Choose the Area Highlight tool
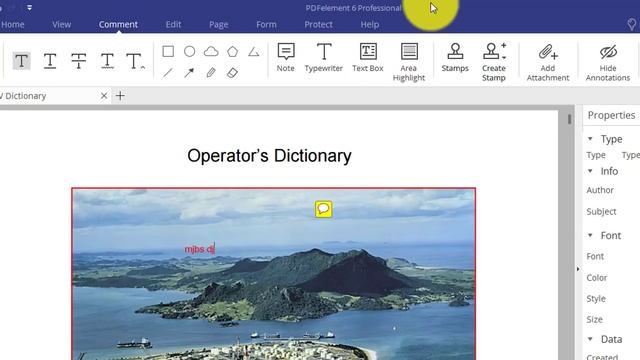 pyautogui.click(x=409, y=62)
